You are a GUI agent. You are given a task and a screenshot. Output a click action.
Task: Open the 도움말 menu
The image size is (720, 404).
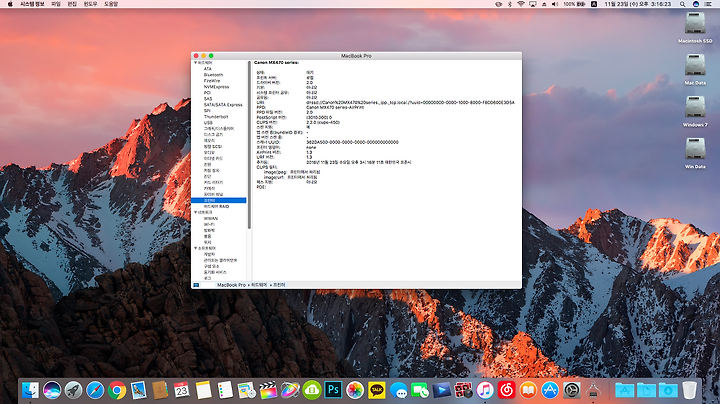[111, 4]
